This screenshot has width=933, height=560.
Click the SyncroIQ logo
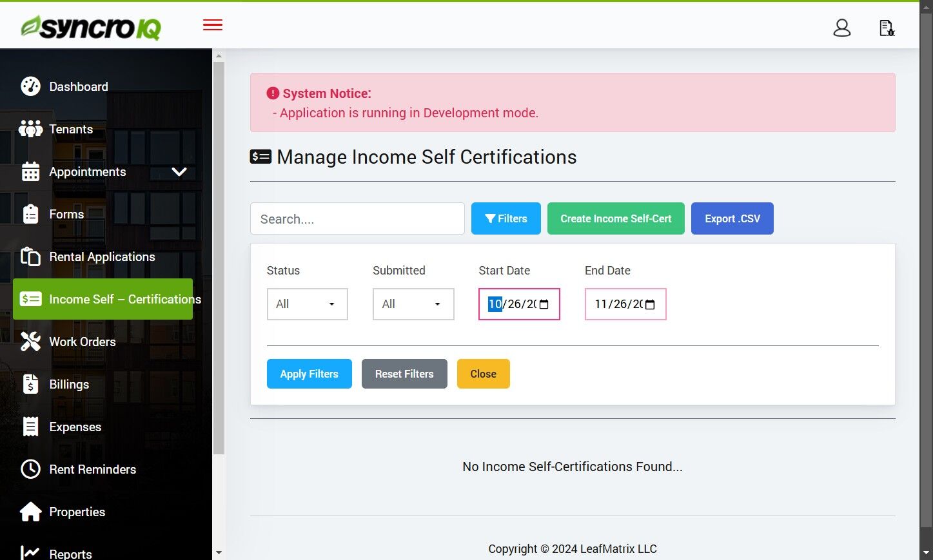click(90, 28)
